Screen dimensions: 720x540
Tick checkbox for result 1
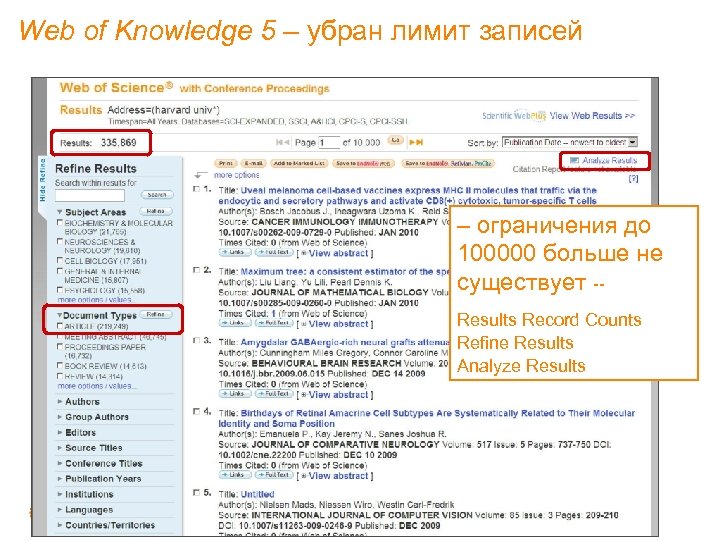coord(197,189)
